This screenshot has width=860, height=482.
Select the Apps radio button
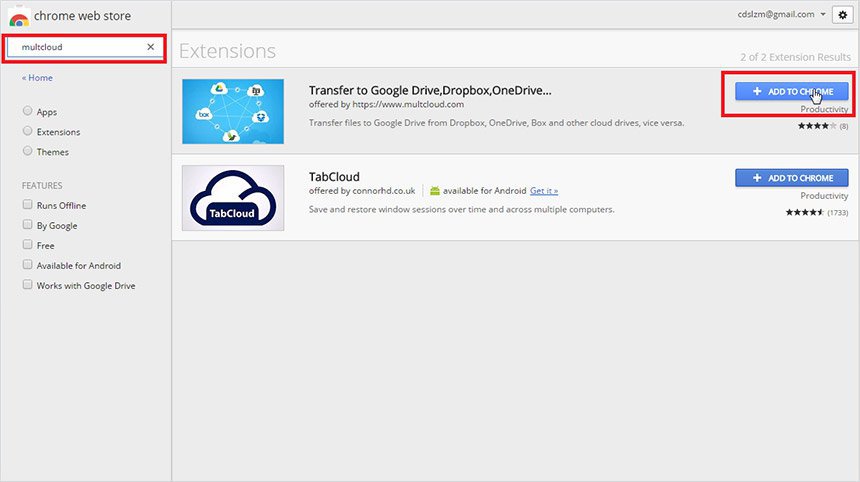[27, 112]
